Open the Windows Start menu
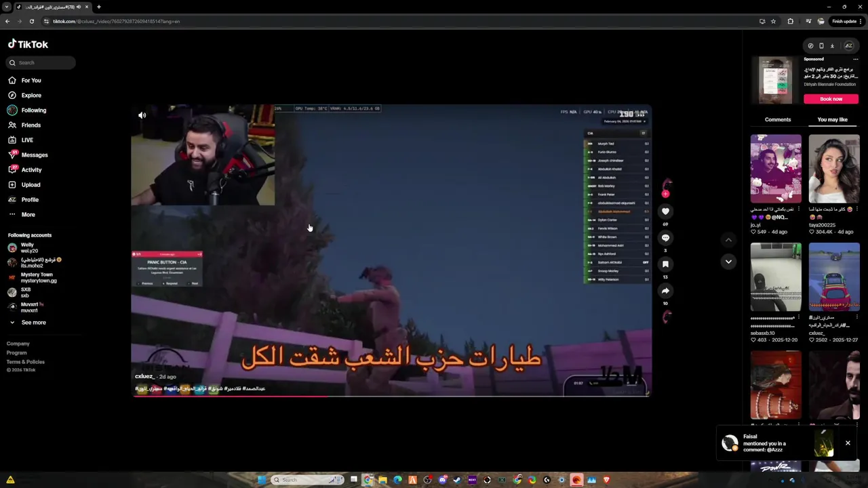 pyautogui.click(x=261, y=480)
